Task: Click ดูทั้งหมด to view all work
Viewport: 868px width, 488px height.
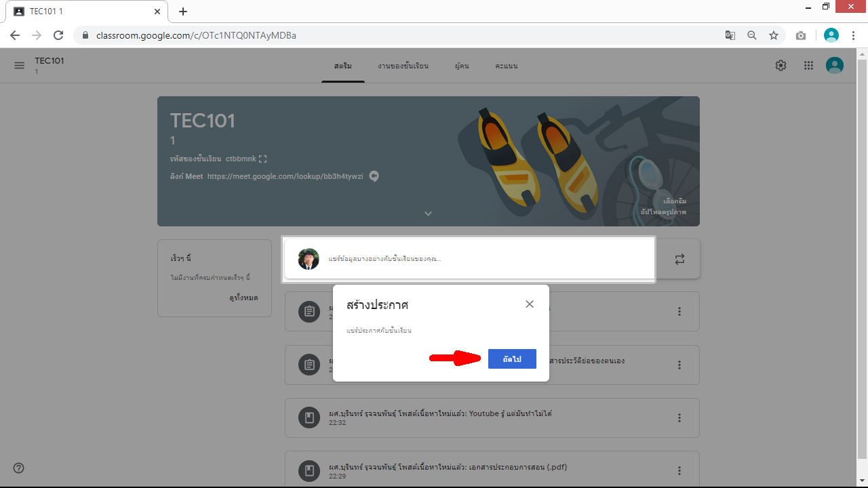Action: (243, 298)
